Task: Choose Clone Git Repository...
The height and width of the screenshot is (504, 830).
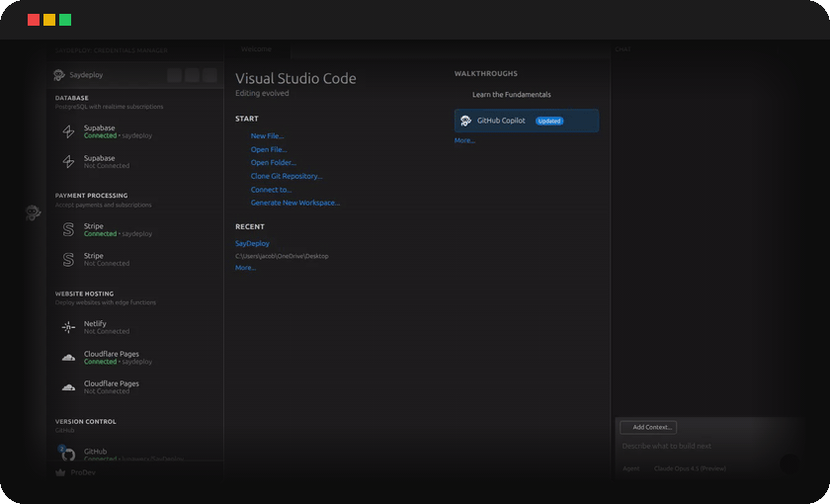Action: coord(287,176)
